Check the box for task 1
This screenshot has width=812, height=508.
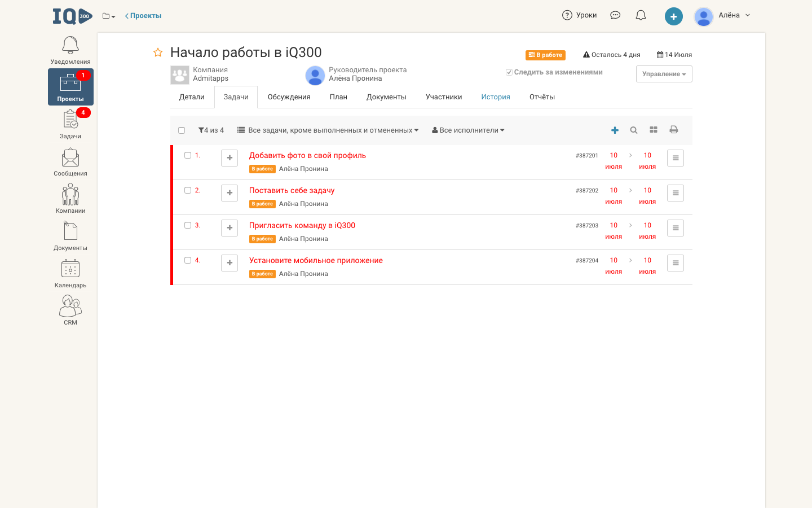pyautogui.click(x=188, y=155)
